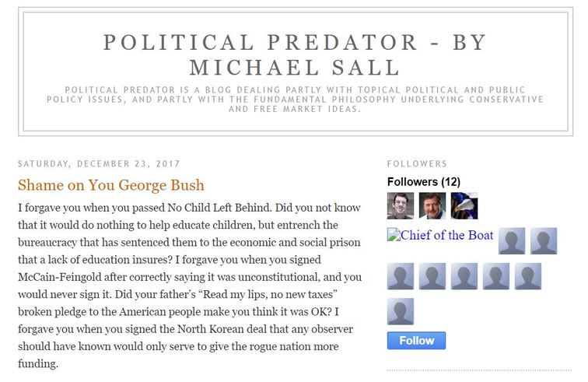
Task: Click the Saturday, December 23, 2017 date header
Action: pos(99,164)
